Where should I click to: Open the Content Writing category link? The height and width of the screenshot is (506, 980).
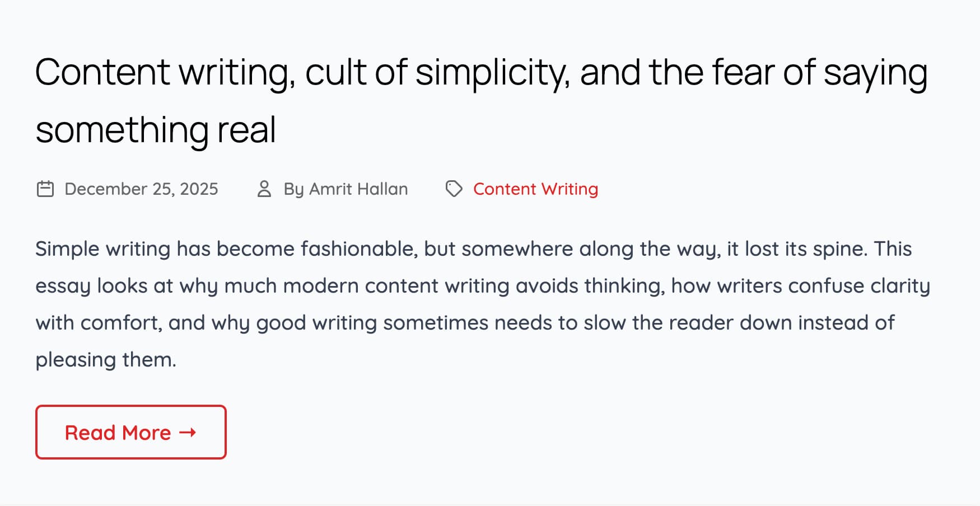pos(535,189)
